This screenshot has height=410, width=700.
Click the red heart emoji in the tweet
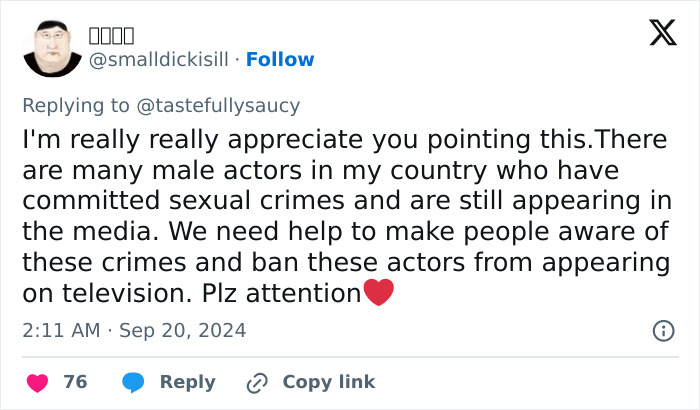pos(378,294)
